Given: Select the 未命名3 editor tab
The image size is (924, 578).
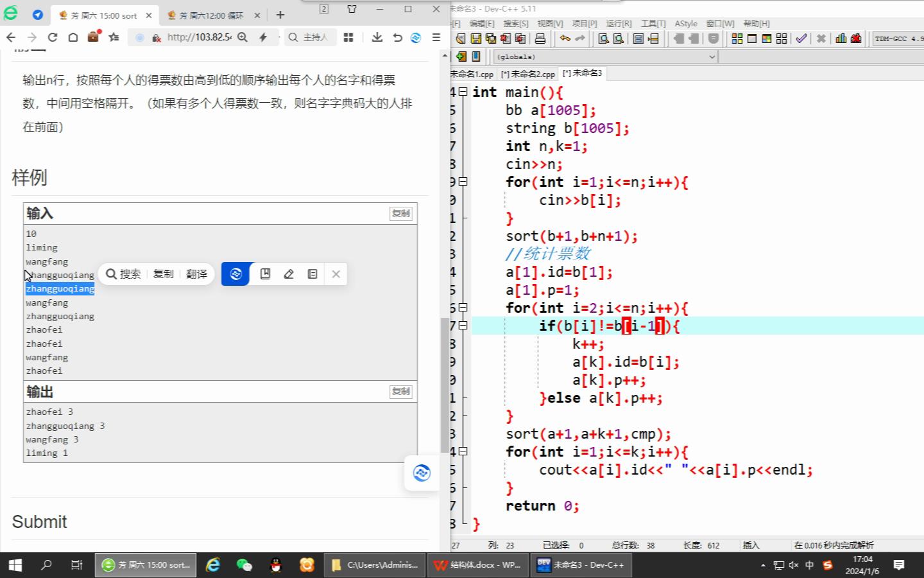Looking at the screenshot, I should tap(583, 73).
